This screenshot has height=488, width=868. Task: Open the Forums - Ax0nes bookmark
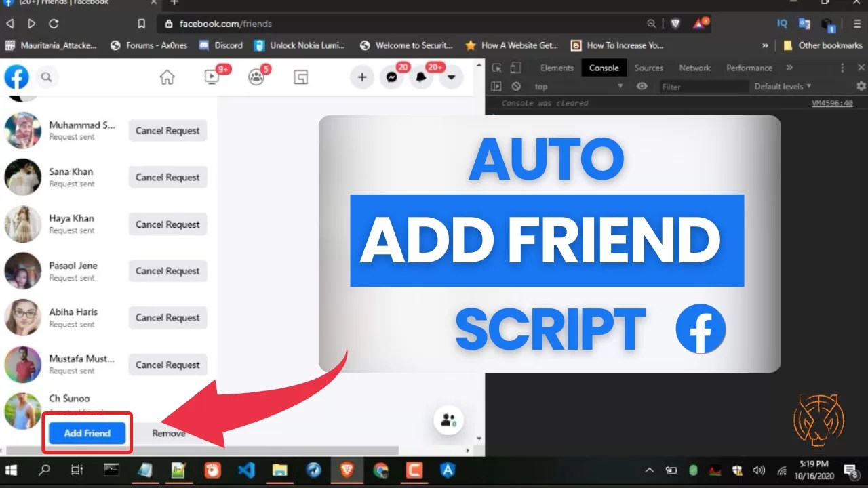click(x=149, y=45)
